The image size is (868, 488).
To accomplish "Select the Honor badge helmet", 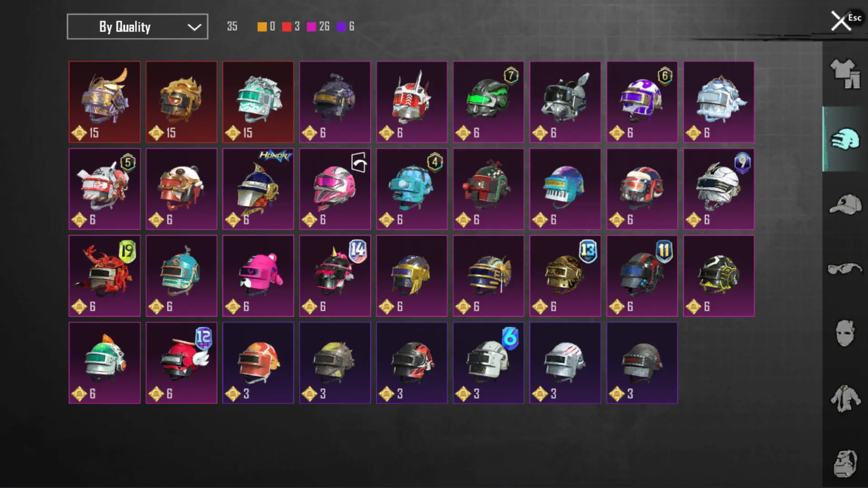I will point(258,189).
